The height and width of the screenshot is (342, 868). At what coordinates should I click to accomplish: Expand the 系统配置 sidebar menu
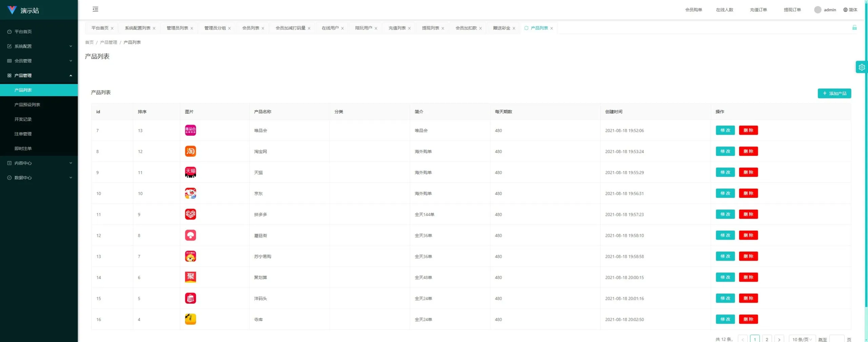click(x=39, y=46)
